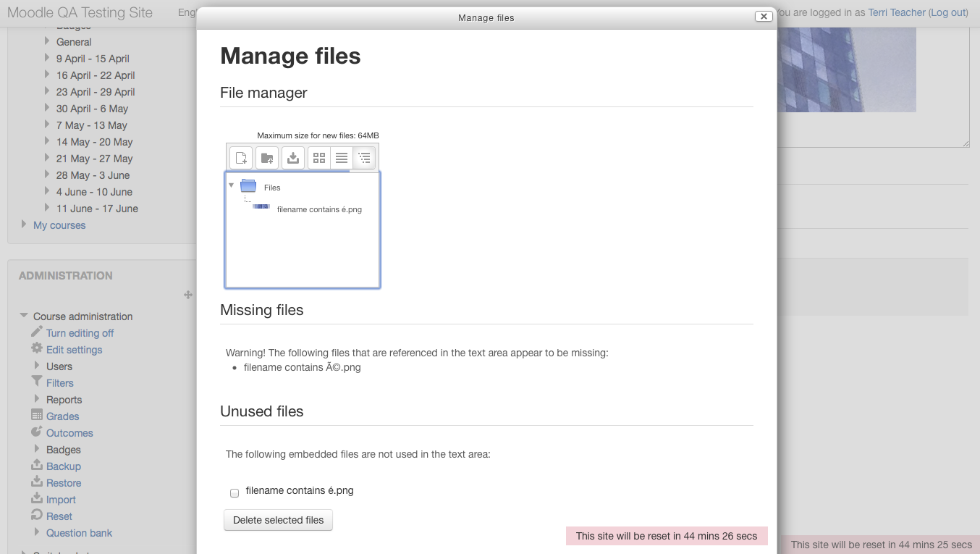This screenshot has height=554, width=980.
Task: Click the Reset circular arrow icon
Action: point(37,515)
